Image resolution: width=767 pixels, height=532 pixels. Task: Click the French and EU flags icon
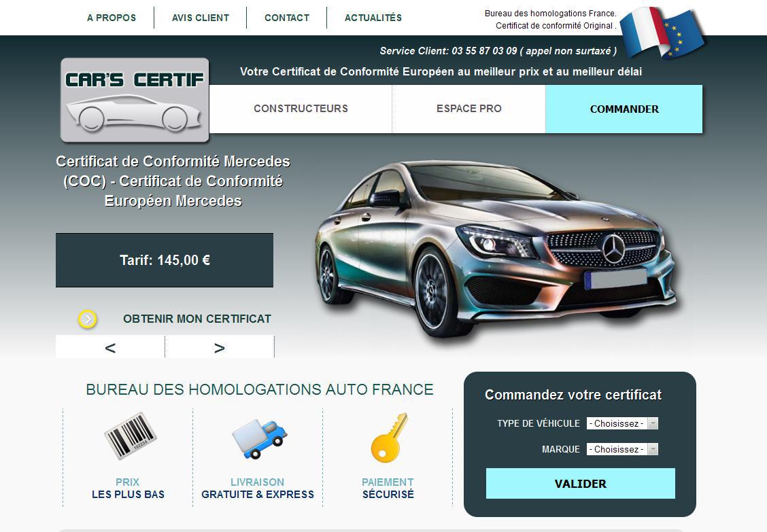(663, 32)
